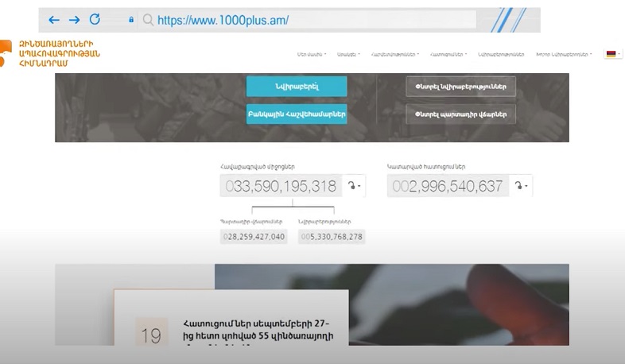Open currency dropdown beside 33,590,195,318 counter
This screenshot has width=625, height=364.
355,186
